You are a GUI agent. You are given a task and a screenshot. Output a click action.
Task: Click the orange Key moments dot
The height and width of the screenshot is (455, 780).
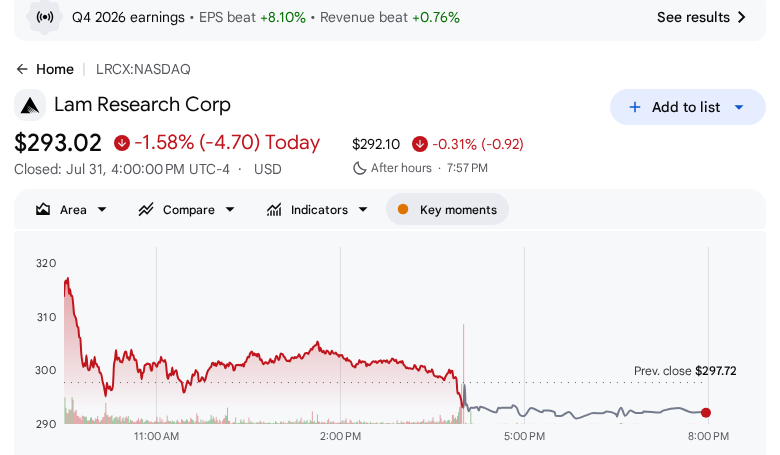(403, 209)
